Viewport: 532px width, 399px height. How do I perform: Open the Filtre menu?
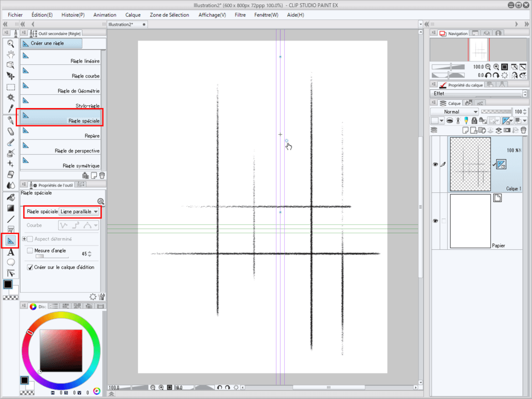click(240, 15)
